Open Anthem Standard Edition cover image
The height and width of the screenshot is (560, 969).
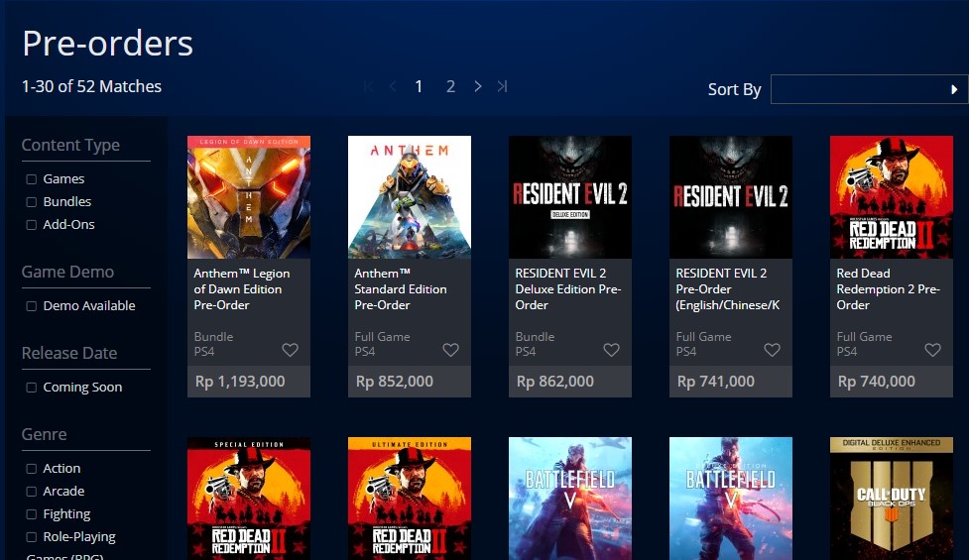410,197
